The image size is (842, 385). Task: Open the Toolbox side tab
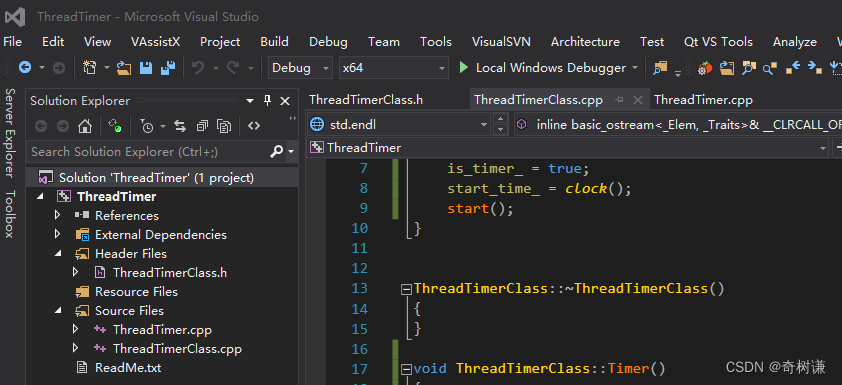tap(9, 214)
